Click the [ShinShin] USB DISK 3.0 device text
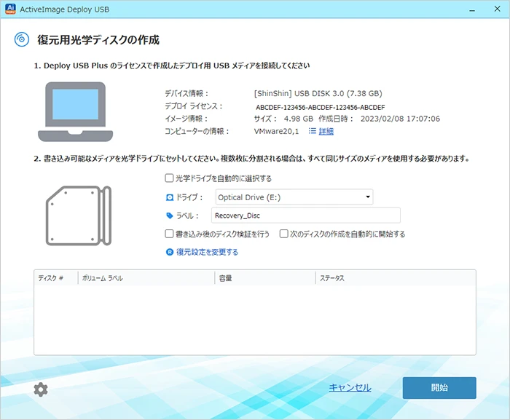This screenshot has height=420, width=510. [318, 94]
